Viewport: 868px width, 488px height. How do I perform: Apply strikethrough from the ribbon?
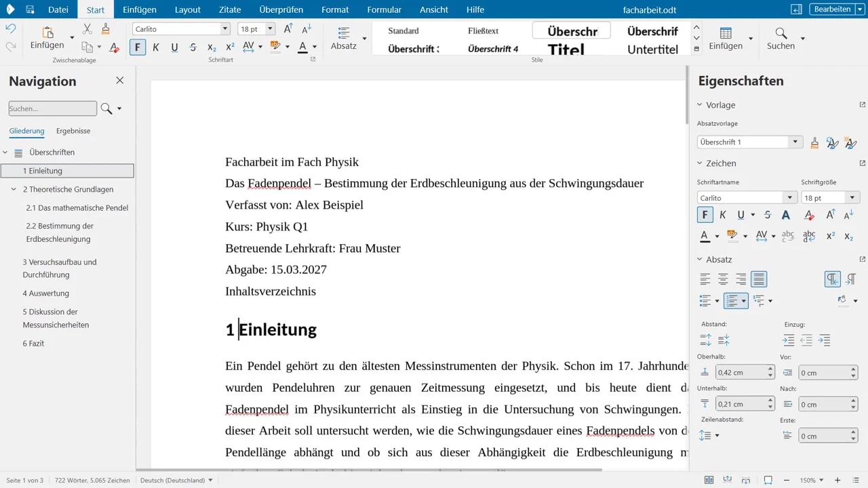click(x=193, y=47)
